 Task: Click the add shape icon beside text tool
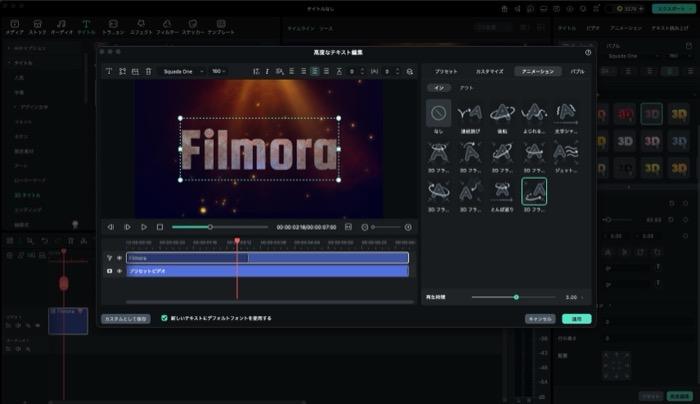tap(122, 71)
